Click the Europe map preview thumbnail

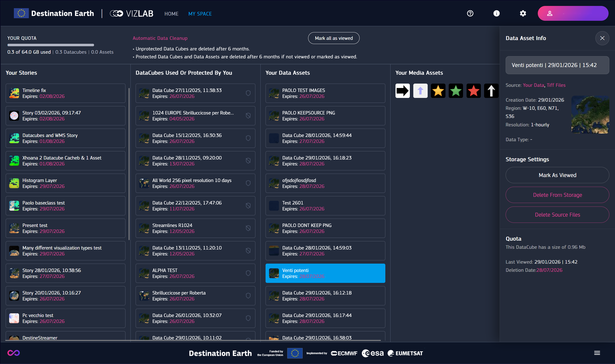coord(590,114)
